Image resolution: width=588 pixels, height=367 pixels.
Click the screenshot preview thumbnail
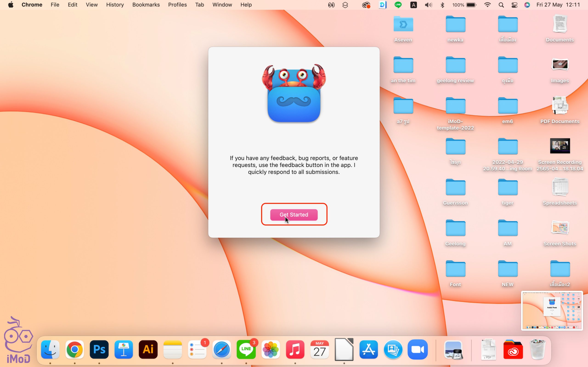coord(552,311)
